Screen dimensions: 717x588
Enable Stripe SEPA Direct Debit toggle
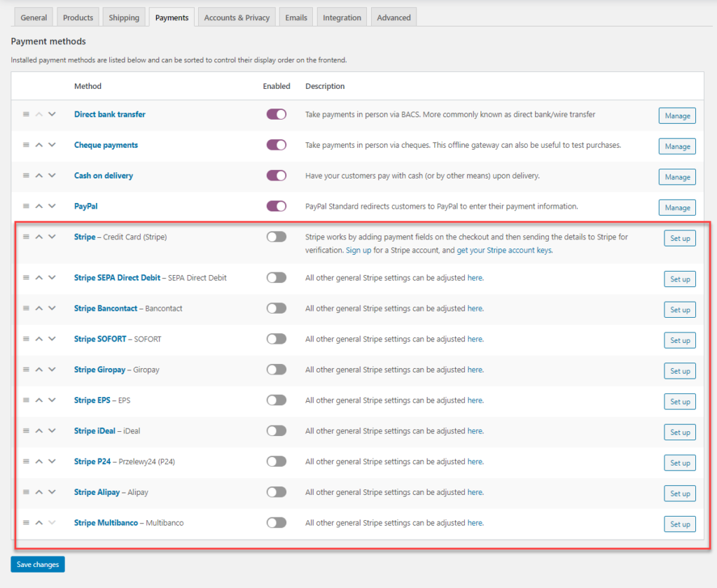point(277,277)
